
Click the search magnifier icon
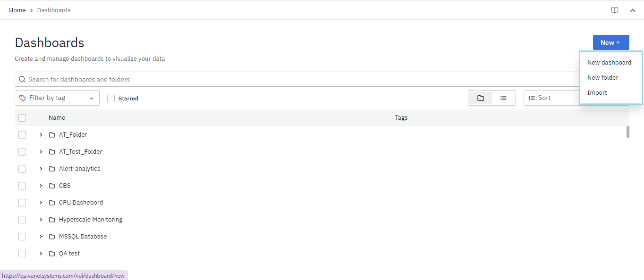(x=22, y=79)
